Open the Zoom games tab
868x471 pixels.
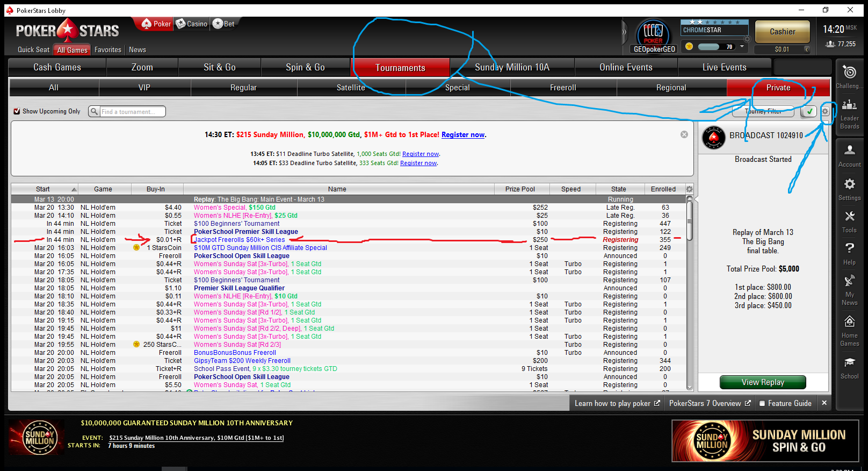[142, 67]
